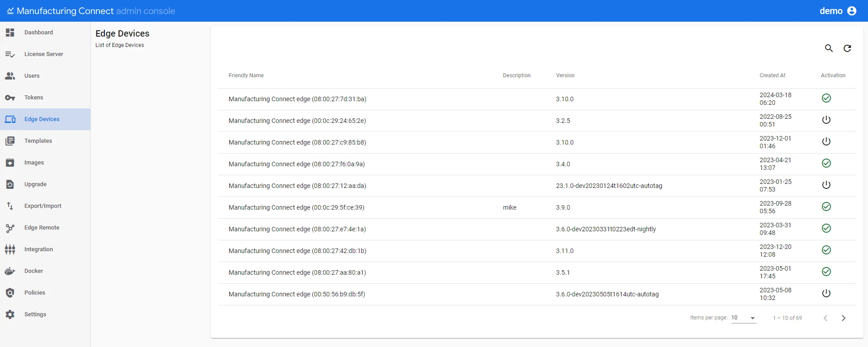Toggle activation for device 00:0c:29:24:65:2e
The image size is (868, 347).
826,120
